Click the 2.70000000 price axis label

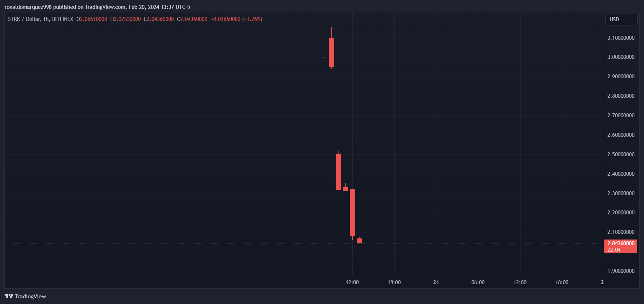pos(621,116)
